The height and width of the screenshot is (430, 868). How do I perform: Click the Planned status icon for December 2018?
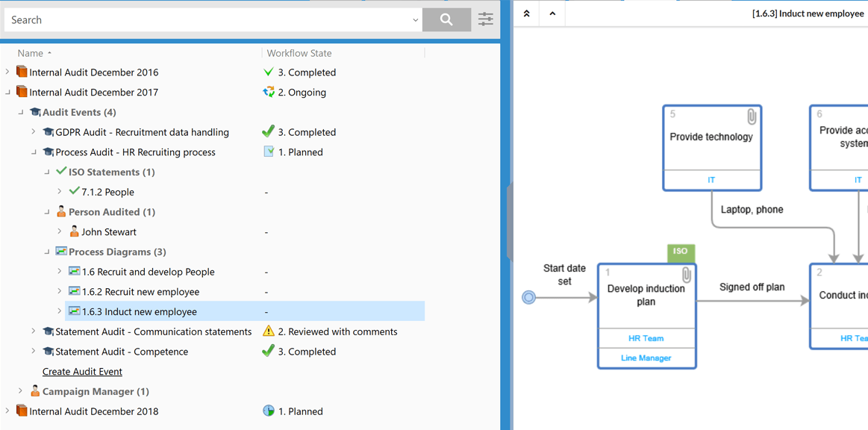pyautogui.click(x=269, y=411)
